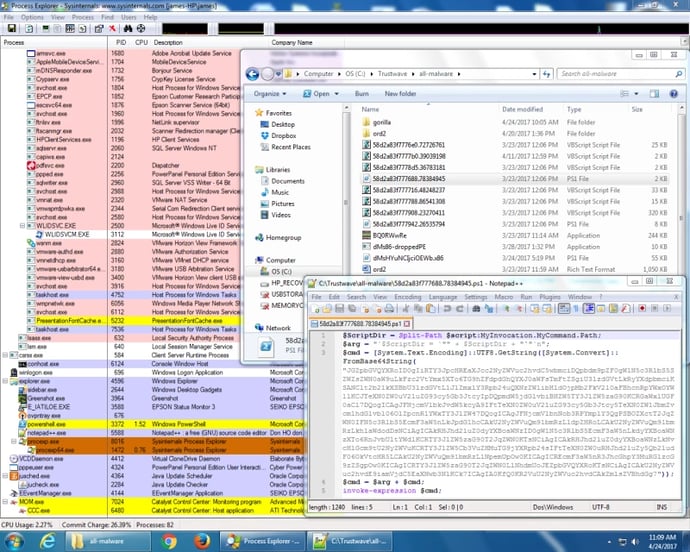Screen dimensions: 690x552
Task: Expand the Organize dropdown in Explorer
Action: coord(271,94)
